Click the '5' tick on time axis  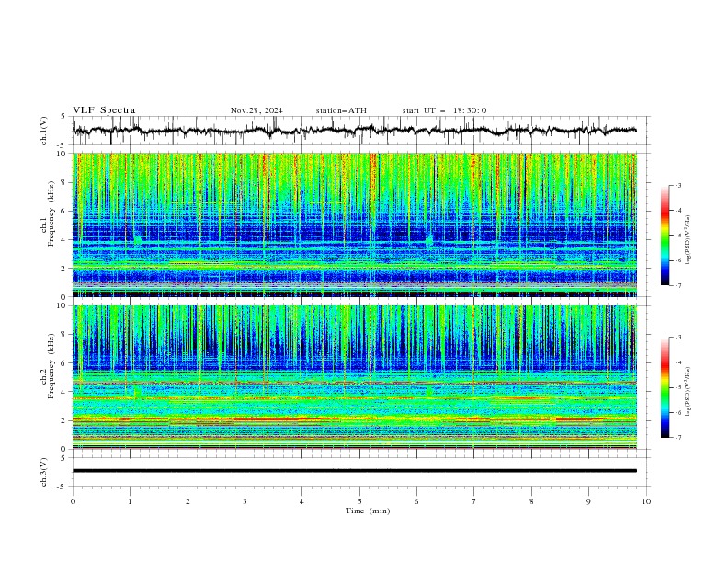tap(359, 501)
